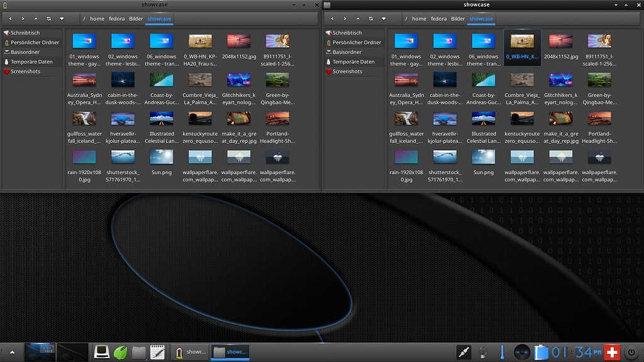Image resolution: width=644 pixels, height=362 pixels.
Task: Open the fedora breadcrumb in the right pane
Action: pyautogui.click(x=438, y=18)
